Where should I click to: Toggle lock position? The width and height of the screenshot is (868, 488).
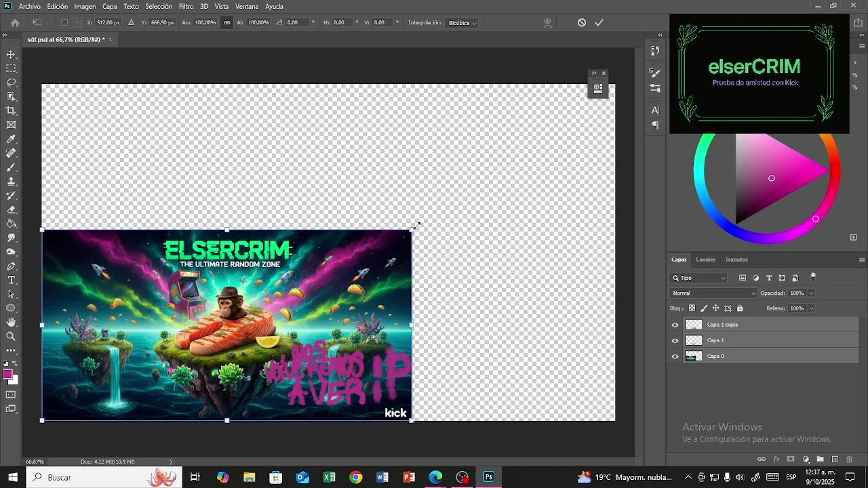715,308
